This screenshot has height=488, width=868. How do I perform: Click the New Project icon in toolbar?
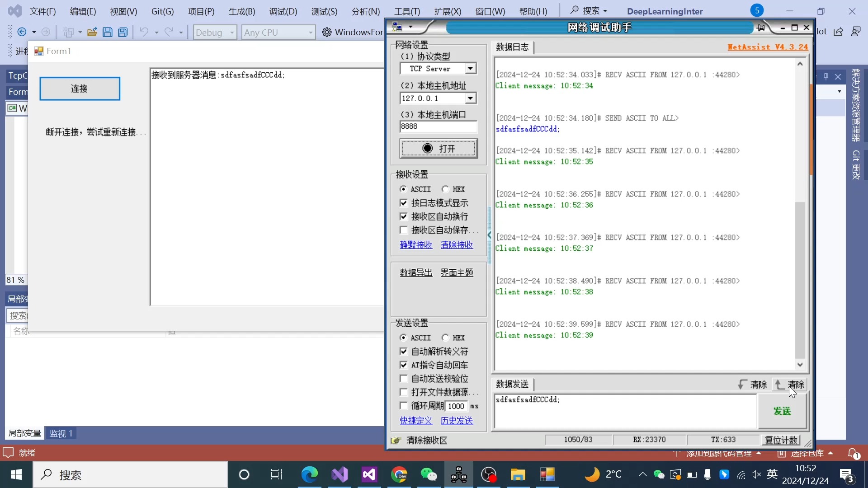click(69, 32)
